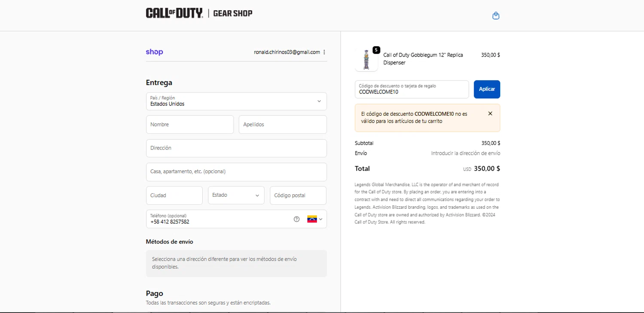Click the email ronald.chirinos03@gmail.com
Screen dimensions: 644x313
(287, 52)
